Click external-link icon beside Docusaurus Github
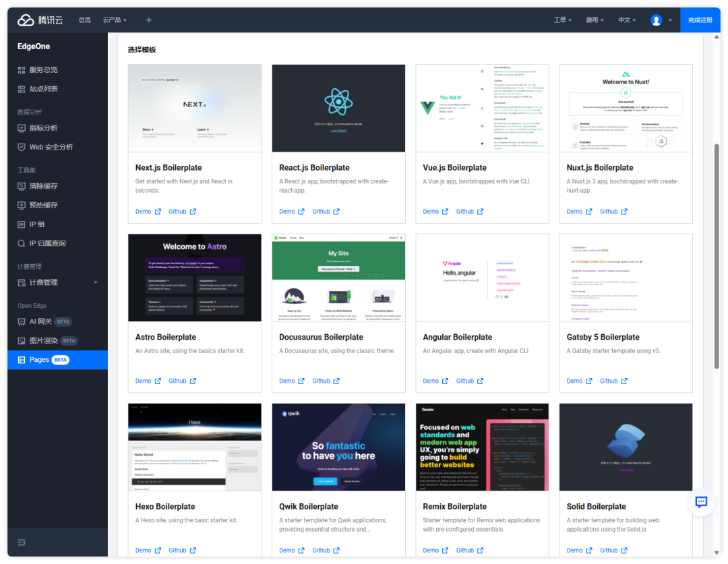 point(336,381)
